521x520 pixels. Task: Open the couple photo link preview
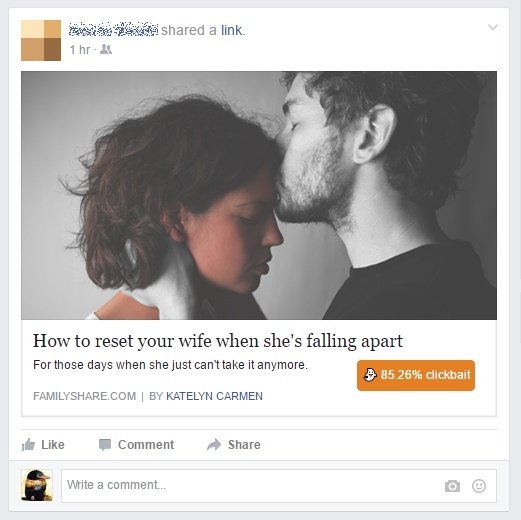tap(259, 195)
